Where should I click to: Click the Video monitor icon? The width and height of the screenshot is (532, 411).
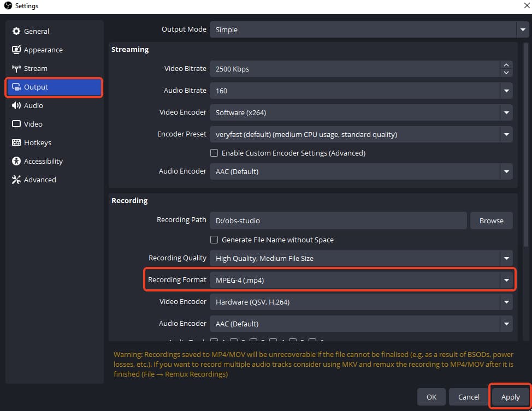pyautogui.click(x=16, y=124)
